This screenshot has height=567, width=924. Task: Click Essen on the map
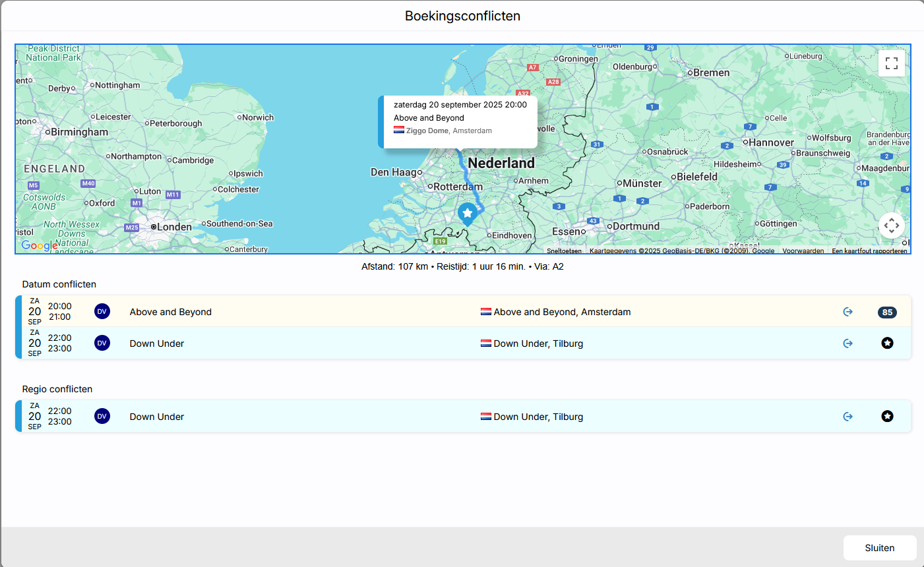566,231
